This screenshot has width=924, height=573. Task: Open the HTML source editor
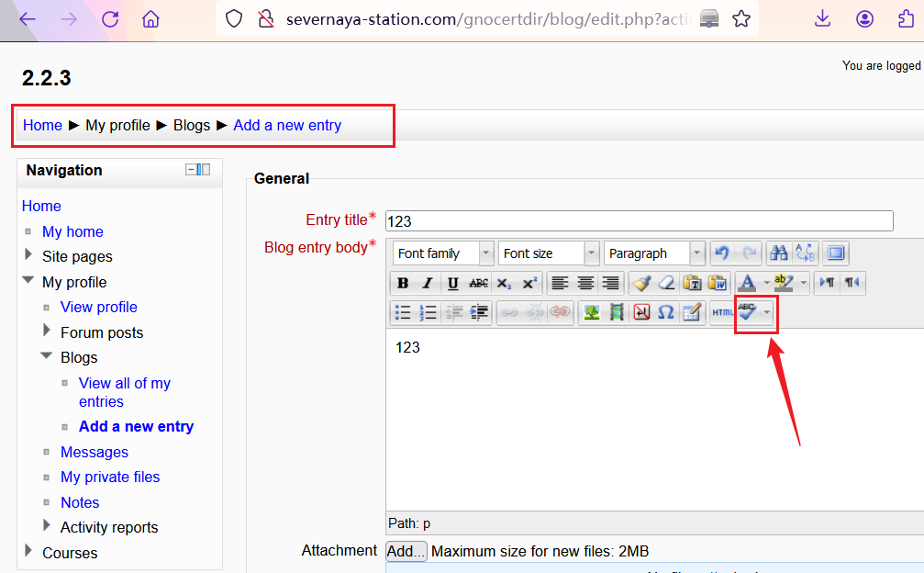pos(722,312)
